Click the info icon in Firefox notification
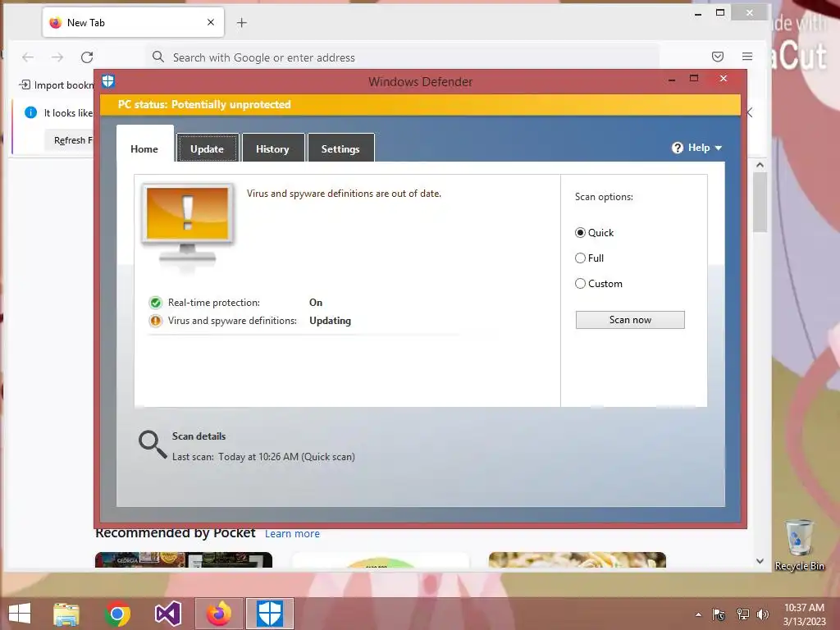The height and width of the screenshot is (630, 840). [30, 112]
